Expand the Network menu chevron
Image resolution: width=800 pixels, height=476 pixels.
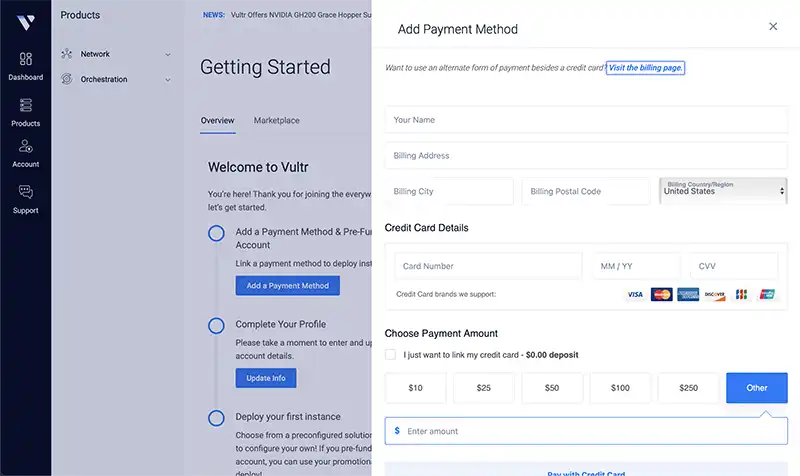pos(168,54)
